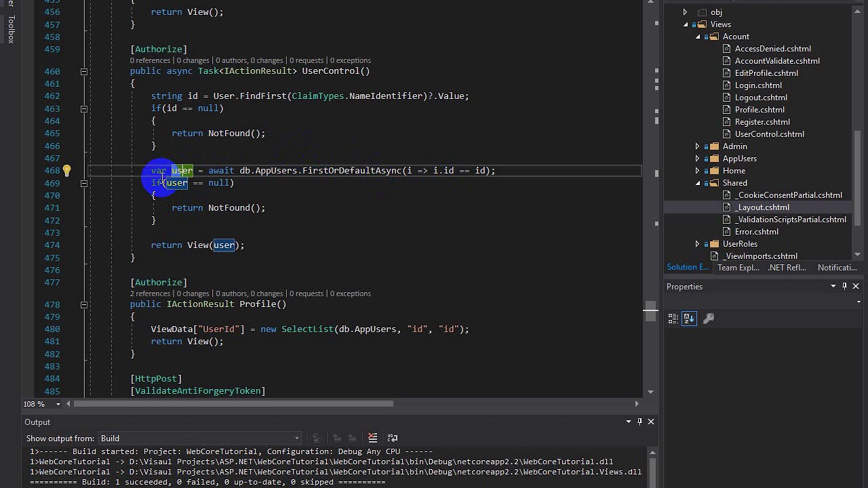Open UserControl.cshtml in Solution Explorer
Image resolution: width=868 pixels, height=488 pixels.
point(769,134)
